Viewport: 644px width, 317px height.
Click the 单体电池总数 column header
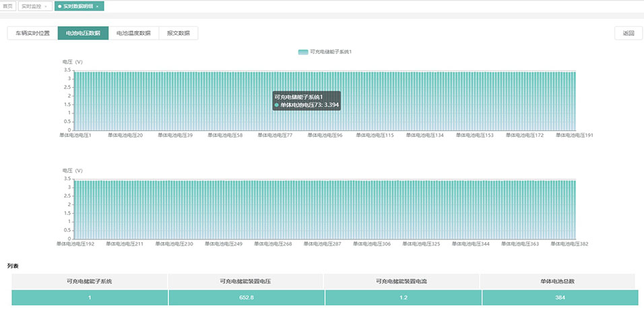click(558, 281)
